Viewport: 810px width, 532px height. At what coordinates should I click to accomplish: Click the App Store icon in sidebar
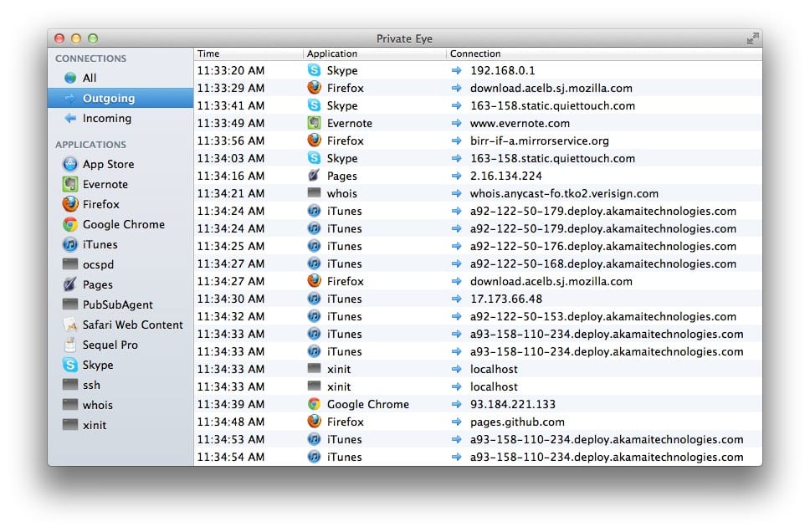69,164
